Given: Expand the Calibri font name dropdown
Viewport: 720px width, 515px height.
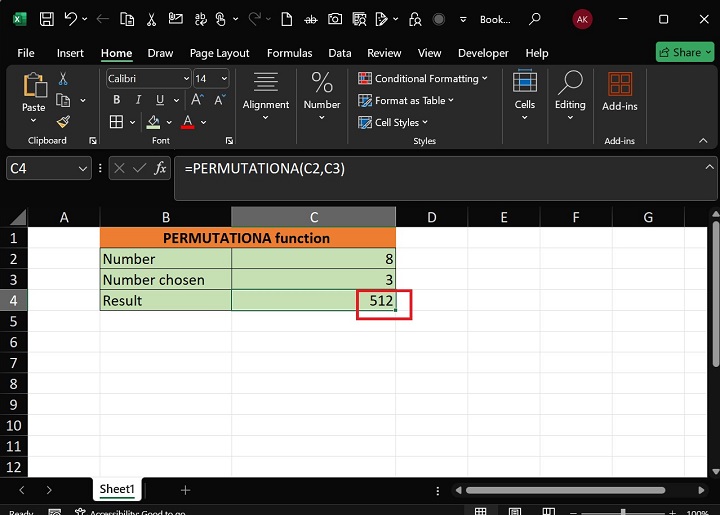Looking at the screenshot, I should tap(186, 78).
